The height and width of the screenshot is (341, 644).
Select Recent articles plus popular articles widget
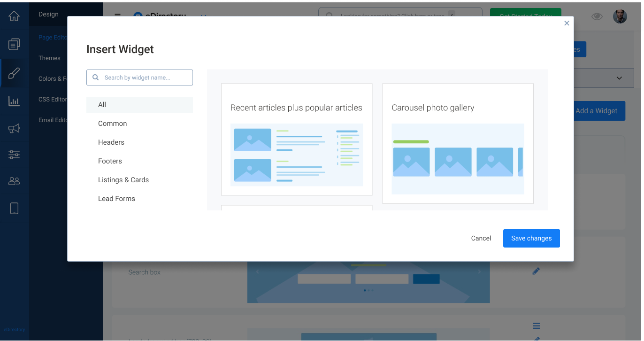coord(296,139)
